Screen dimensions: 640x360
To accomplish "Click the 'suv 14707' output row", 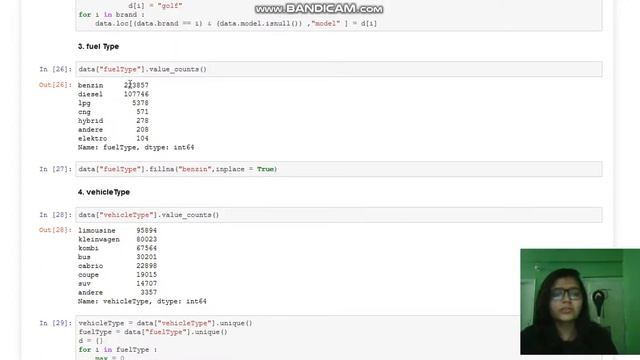I will (x=117, y=284).
